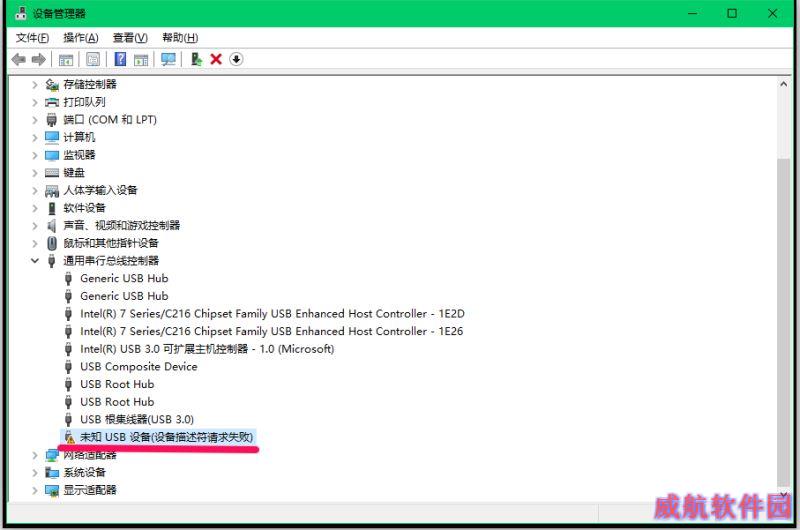Image resolution: width=800 pixels, height=530 pixels.
Task: Click the 端口 (COM 和 LPT) port icon
Action: point(52,120)
